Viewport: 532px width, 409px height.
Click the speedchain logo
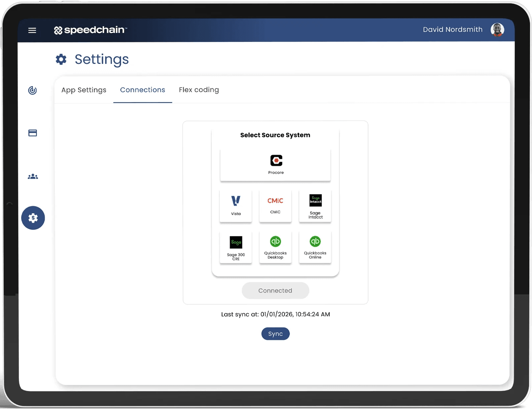pos(90,30)
